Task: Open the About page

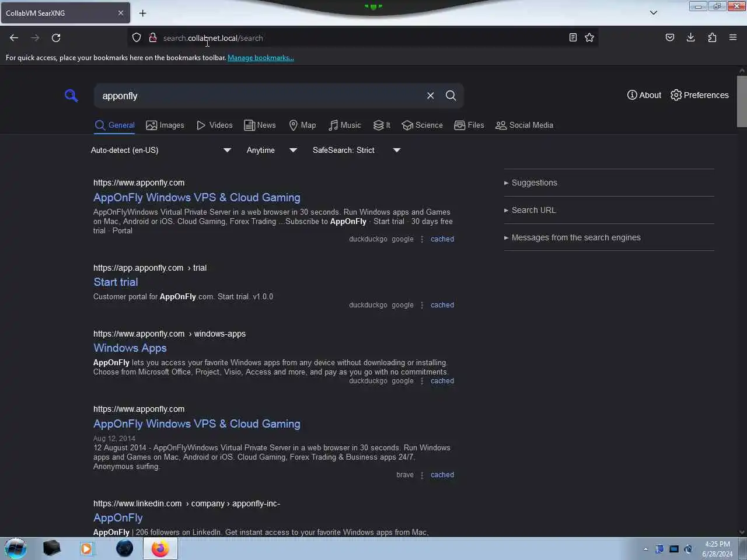Action: pos(644,95)
